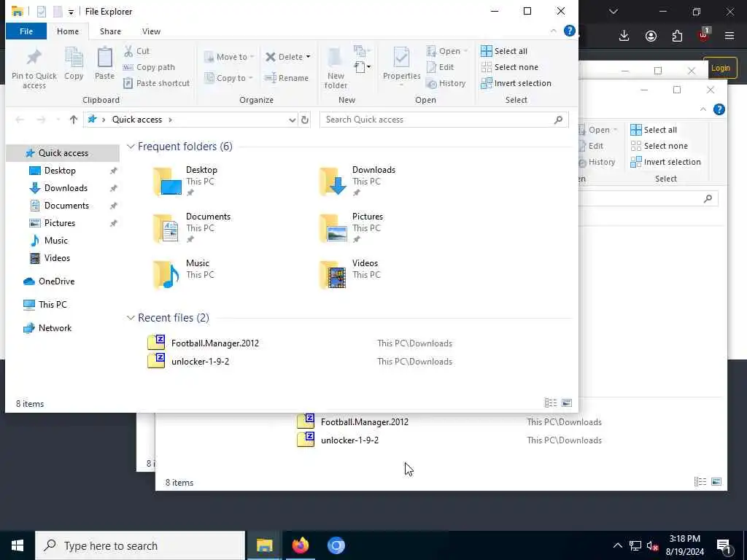The width and height of the screenshot is (747, 560).
Task: Click Select none in front window
Action: (509, 67)
